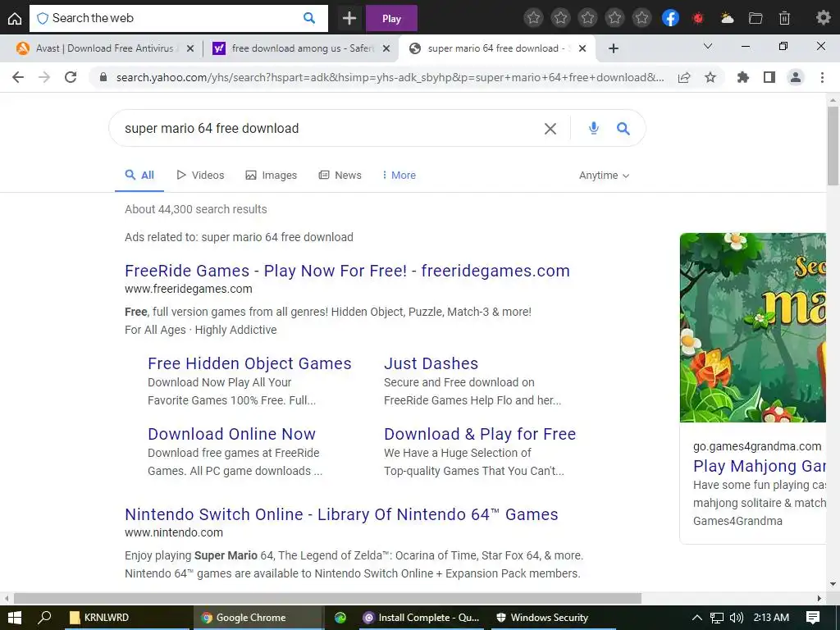Open the Windows Start menu
The image size is (840, 630).
point(15,617)
